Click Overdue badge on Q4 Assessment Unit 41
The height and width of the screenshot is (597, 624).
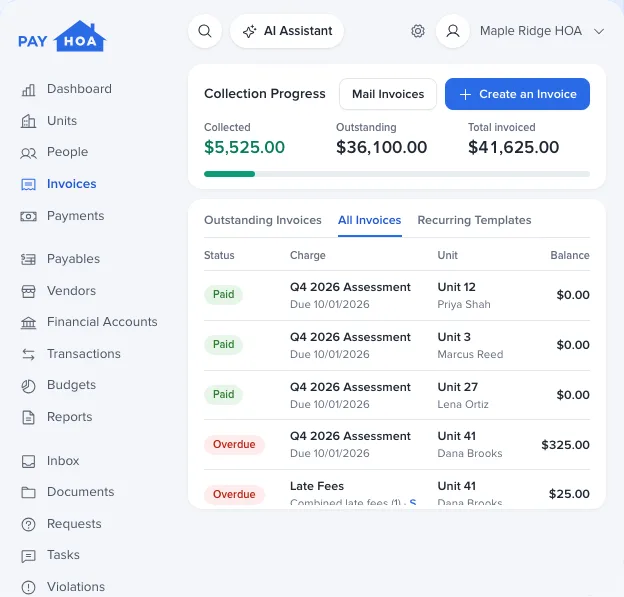tap(234, 444)
